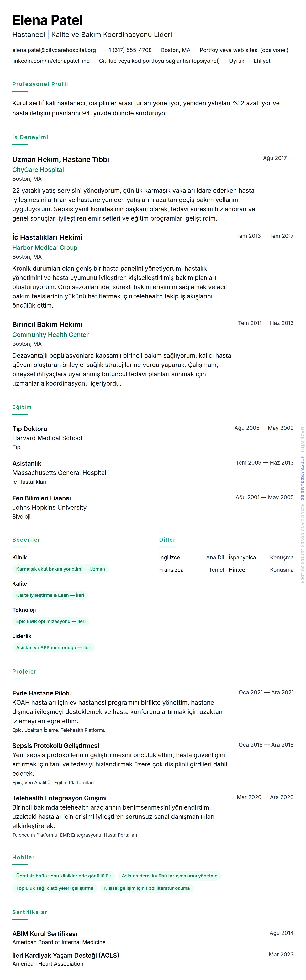The width and height of the screenshot is (306, 980).
Task: Click the Evde Hastane Pilotu project title
Action: click(42, 694)
